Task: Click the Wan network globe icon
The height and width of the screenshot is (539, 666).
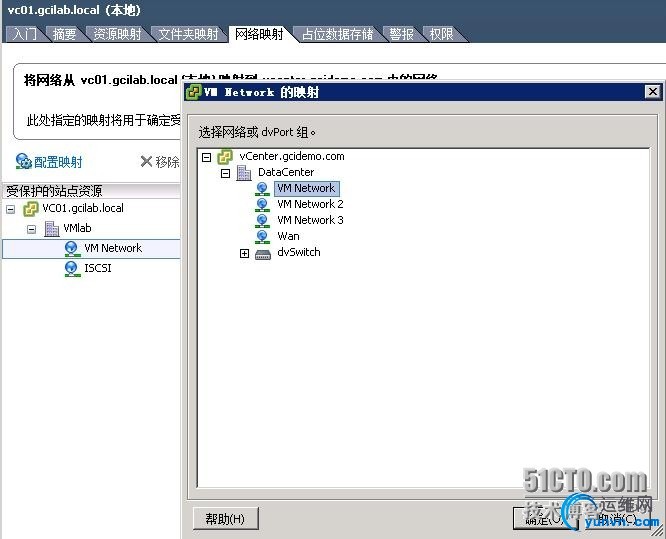Action: point(262,237)
